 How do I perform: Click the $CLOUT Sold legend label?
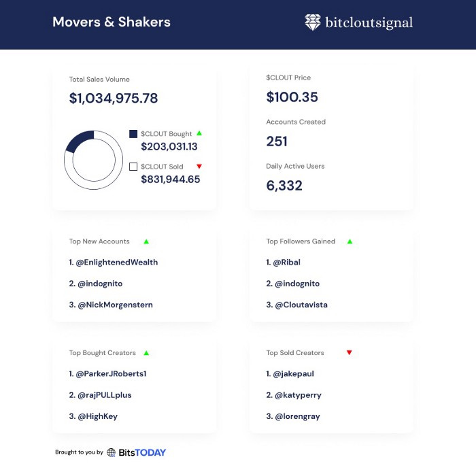pyautogui.click(x=162, y=167)
